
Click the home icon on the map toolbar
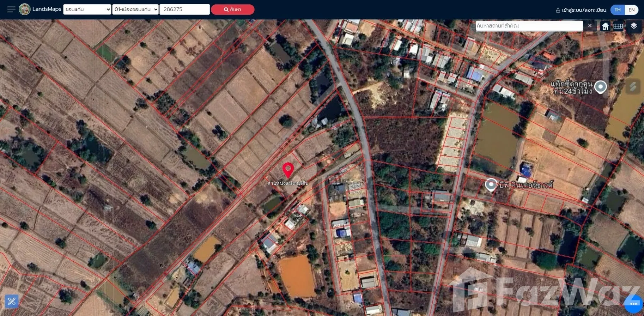coord(605,26)
